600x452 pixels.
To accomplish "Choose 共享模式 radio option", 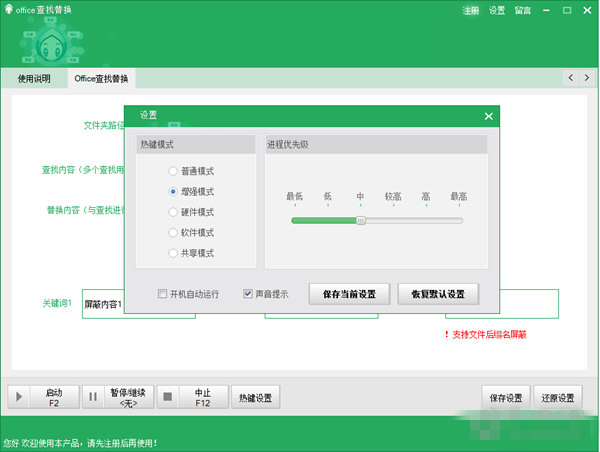I will click(x=174, y=253).
